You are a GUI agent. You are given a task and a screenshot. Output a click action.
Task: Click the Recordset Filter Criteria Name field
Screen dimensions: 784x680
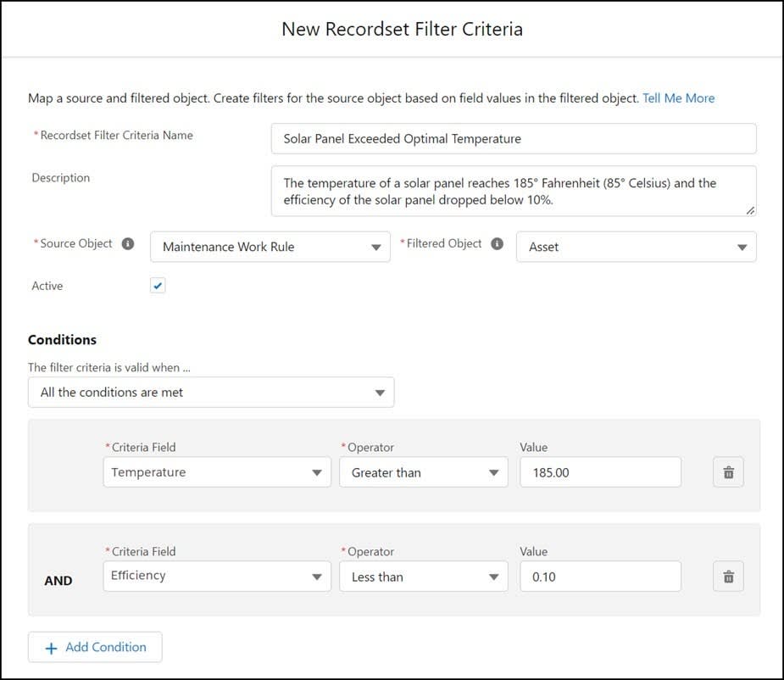[x=513, y=138]
